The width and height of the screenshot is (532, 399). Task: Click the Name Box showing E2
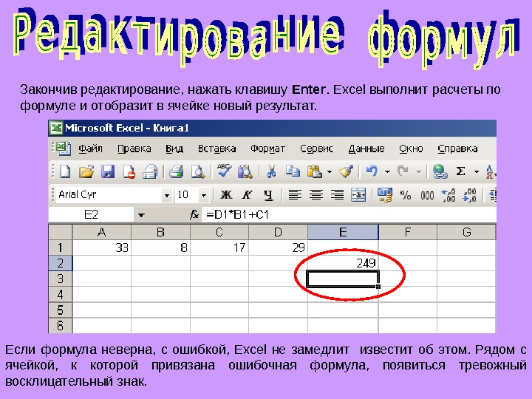[91, 214]
